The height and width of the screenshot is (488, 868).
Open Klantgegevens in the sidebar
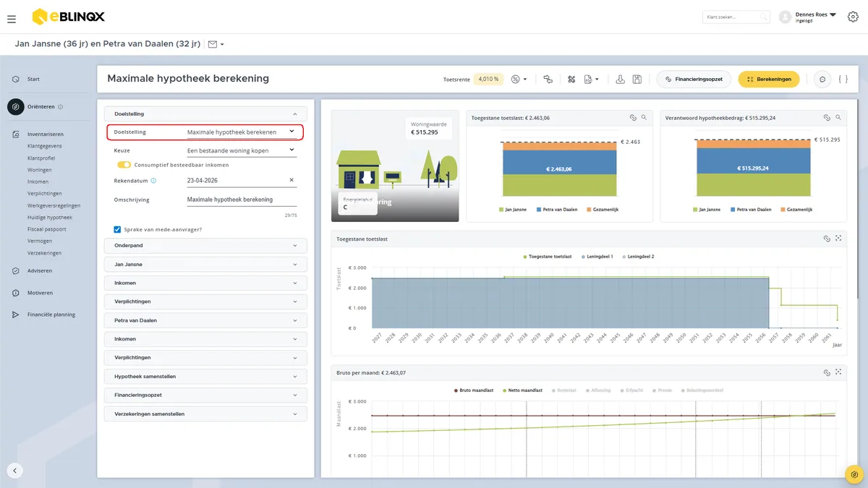[x=44, y=146]
